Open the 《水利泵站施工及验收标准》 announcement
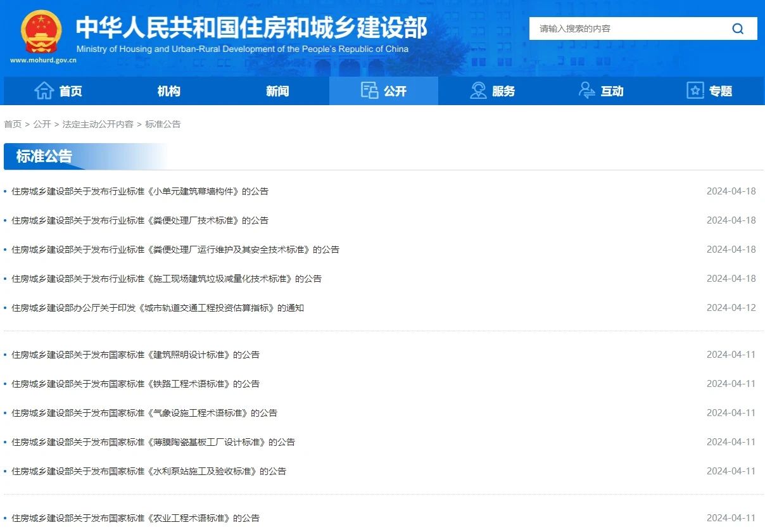The width and height of the screenshot is (765, 532). [x=149, y=471]
